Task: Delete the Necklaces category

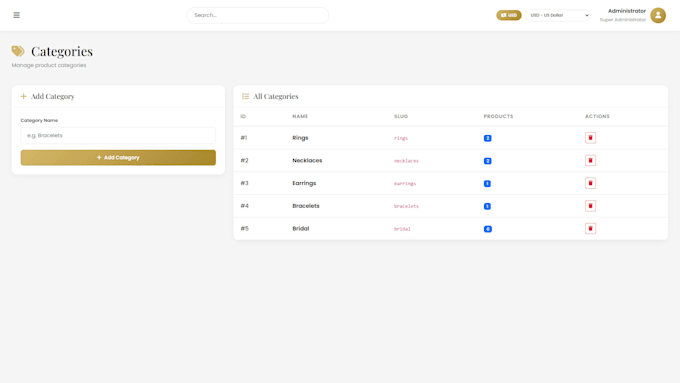Action: (590, 160)
